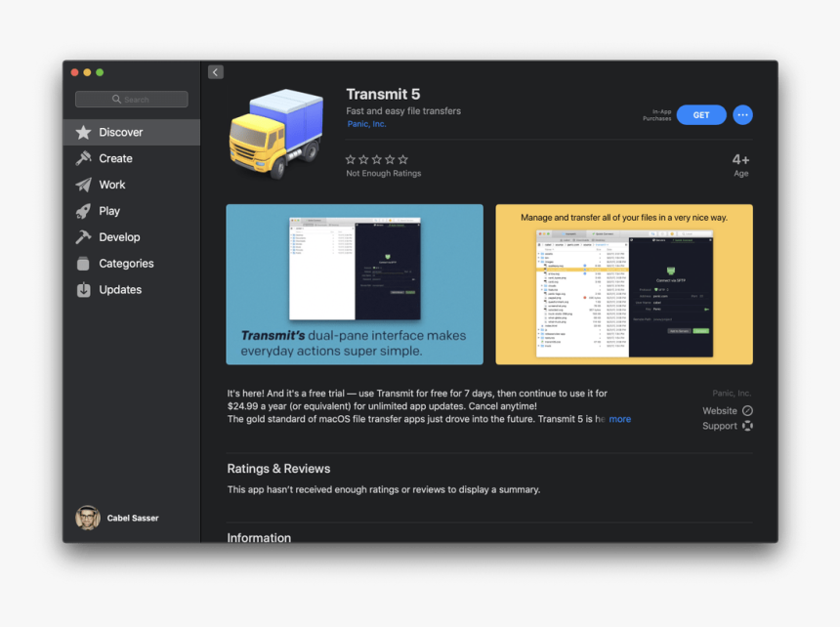The width and height of the screenshot is (840, 627).
Task: Click the Discover star icon
Action: pyautogui.click(x=84, y=132)
